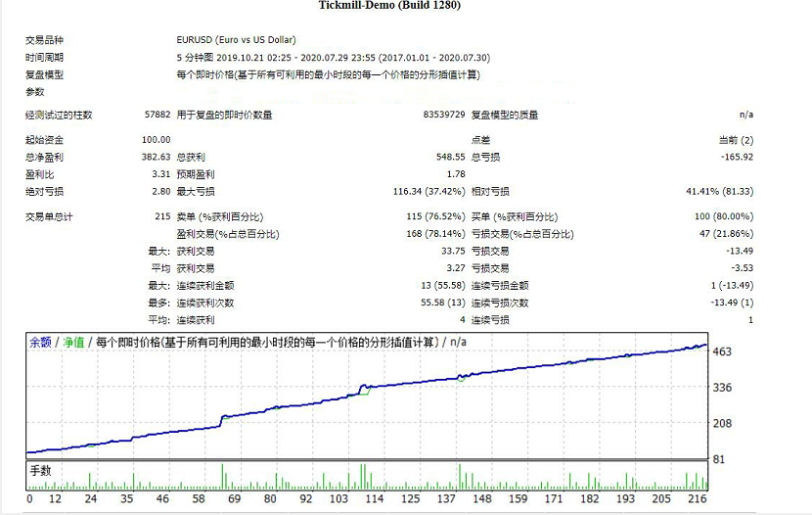
Task: Click the n/a modelling quality value
Action: [746, 115]
